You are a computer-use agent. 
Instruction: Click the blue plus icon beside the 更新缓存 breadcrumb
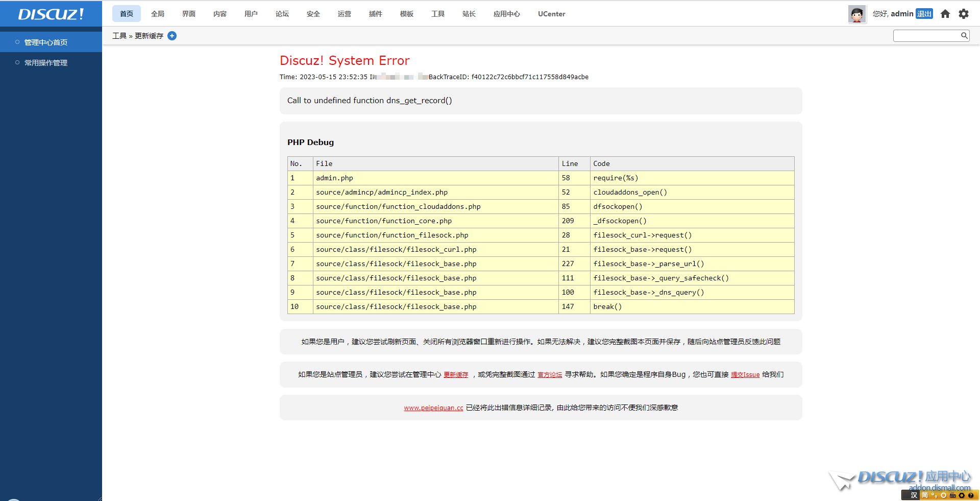pyautogui.click(x=172, y=36)
